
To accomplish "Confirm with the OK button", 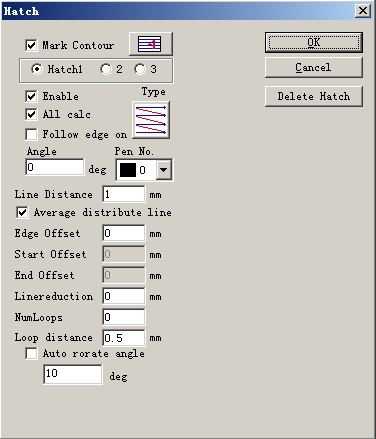I will pyautogui.click(x=314, y=42).
